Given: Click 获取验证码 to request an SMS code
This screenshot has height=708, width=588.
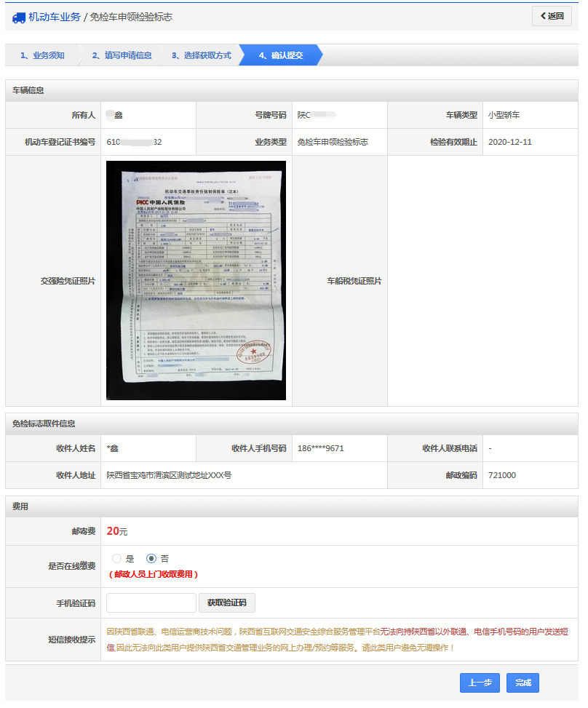Looking at the screenshot, I should (225, 602).
